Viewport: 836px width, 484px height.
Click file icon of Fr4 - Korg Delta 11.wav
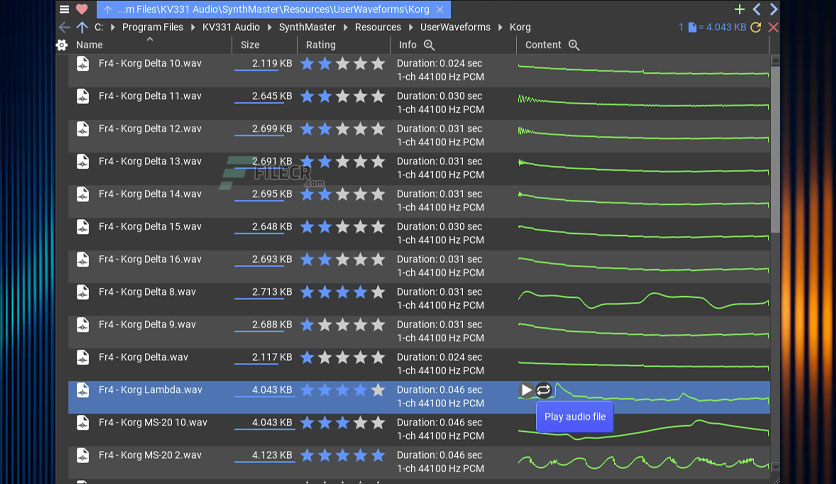click(x=83, y=96)
